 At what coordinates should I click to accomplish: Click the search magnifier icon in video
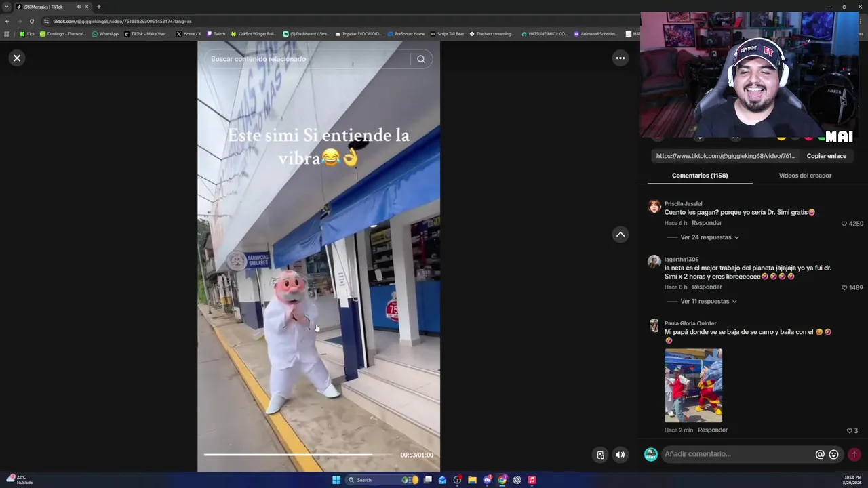[x=421, y=59]
